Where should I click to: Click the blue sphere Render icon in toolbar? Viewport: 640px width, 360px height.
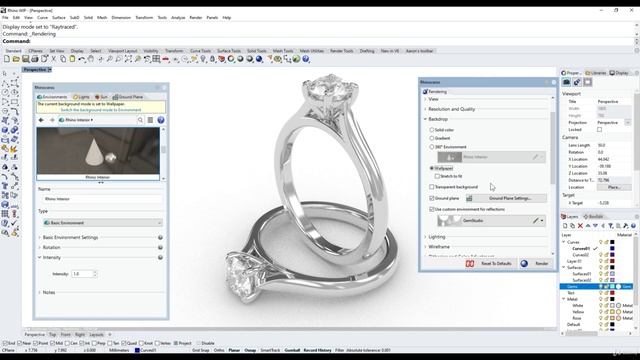[x=259, y=59]
